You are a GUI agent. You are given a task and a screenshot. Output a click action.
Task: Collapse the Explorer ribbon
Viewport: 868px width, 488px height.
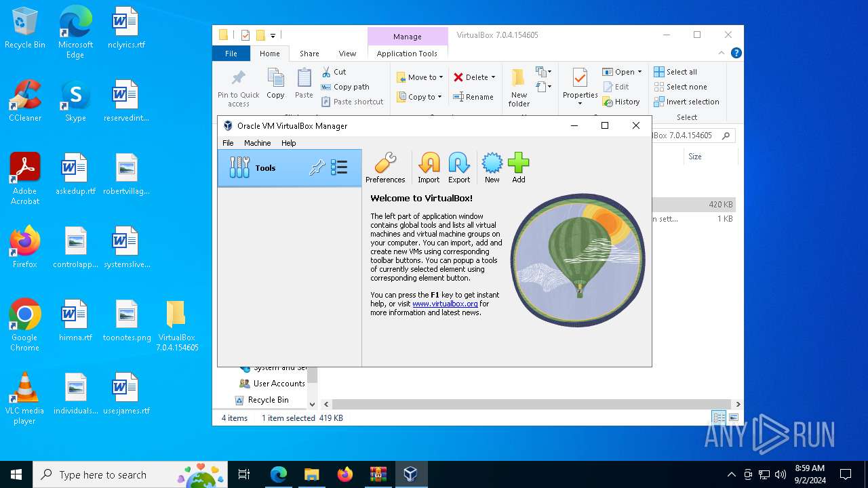coord(722,53)
